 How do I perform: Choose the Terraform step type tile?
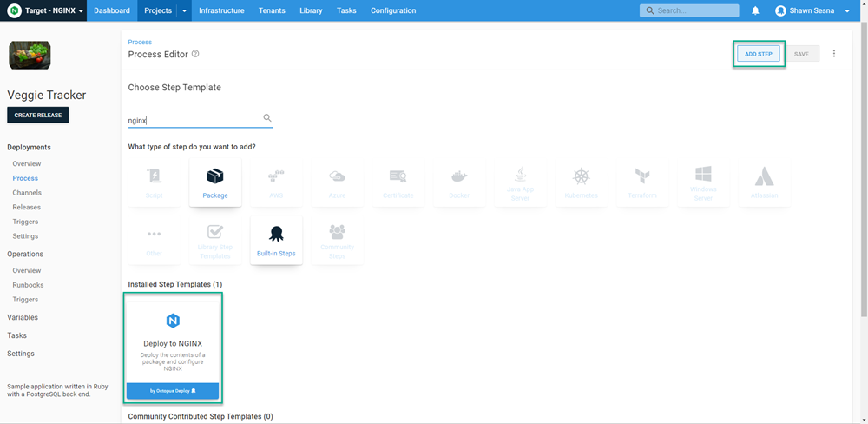coord(642,182)
